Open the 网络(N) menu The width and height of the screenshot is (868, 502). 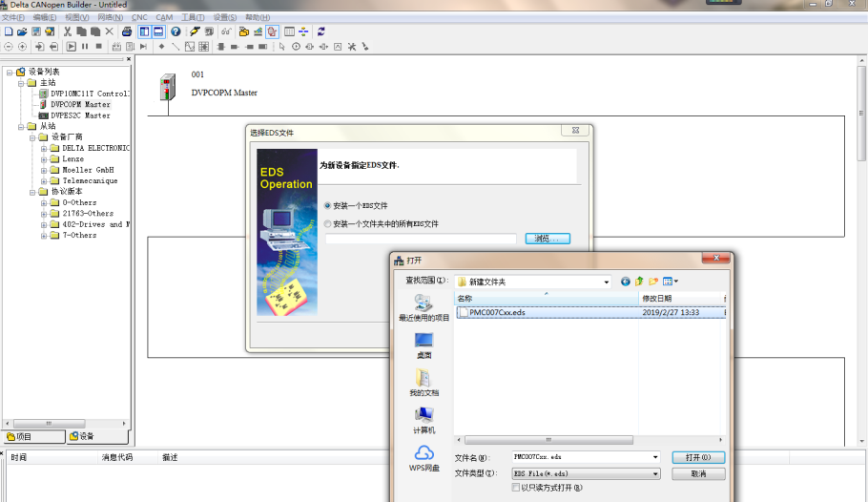point(110,17)
